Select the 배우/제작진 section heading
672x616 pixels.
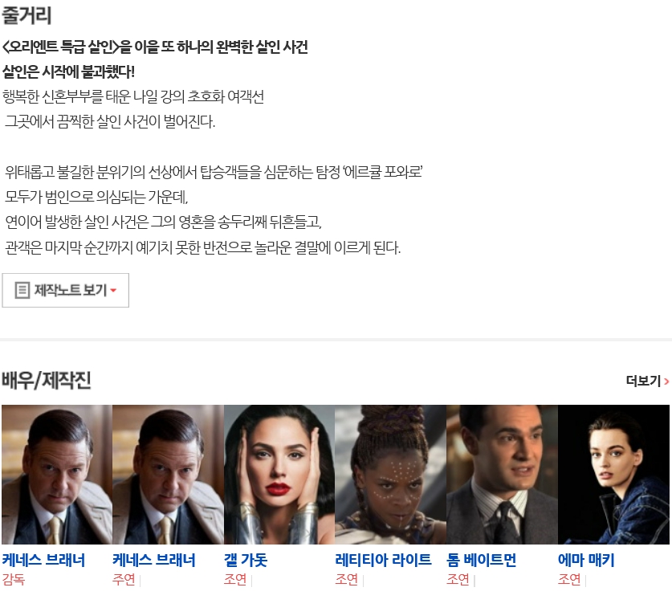tap(47, 380)
